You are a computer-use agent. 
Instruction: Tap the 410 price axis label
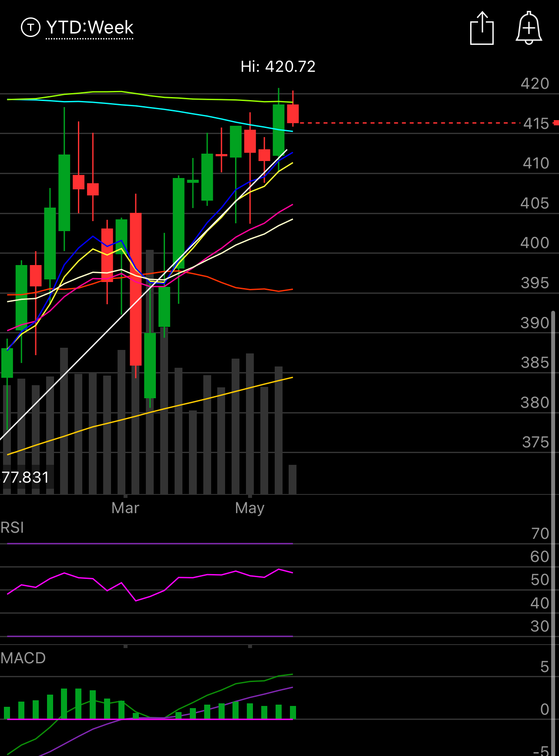point(536,163)
